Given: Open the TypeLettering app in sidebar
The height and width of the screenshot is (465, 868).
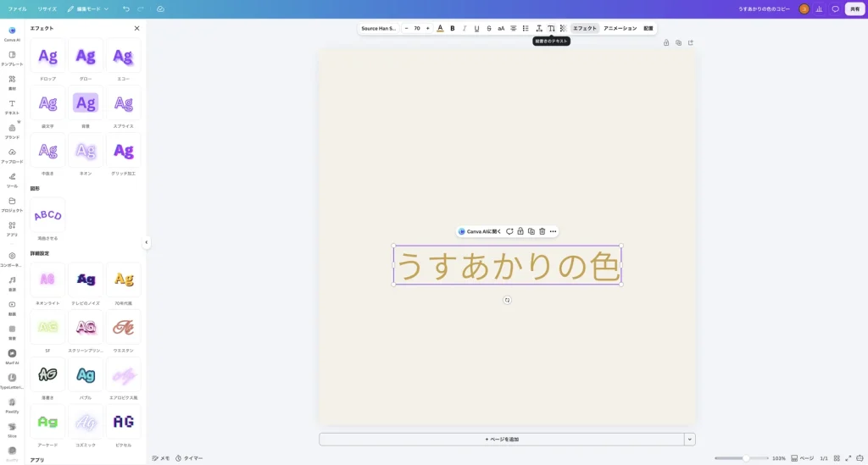Looking at the screenshot, I should click(12, 380).
